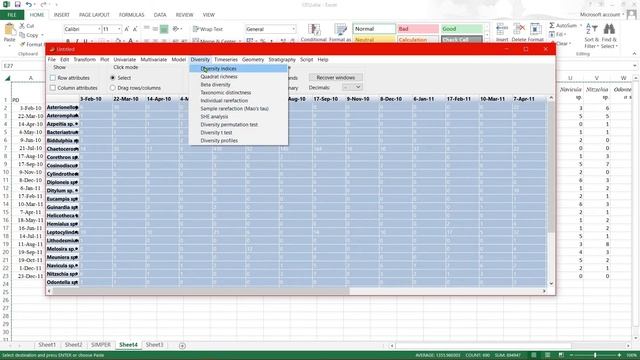
Task: Enable the Column attributes checkbox
Action: pyautogui.click(x=53, y=88)
